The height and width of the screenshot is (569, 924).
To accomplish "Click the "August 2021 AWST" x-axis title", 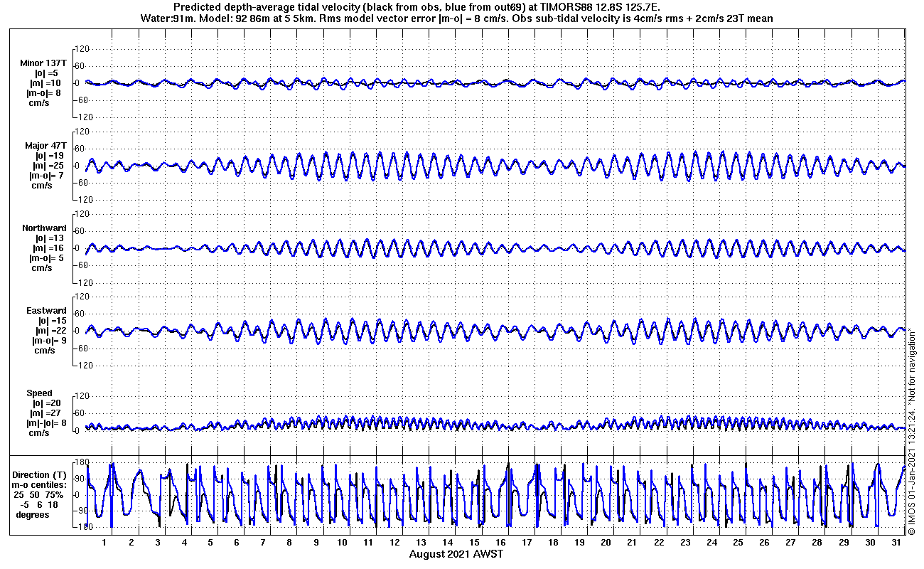I will 456,553.
